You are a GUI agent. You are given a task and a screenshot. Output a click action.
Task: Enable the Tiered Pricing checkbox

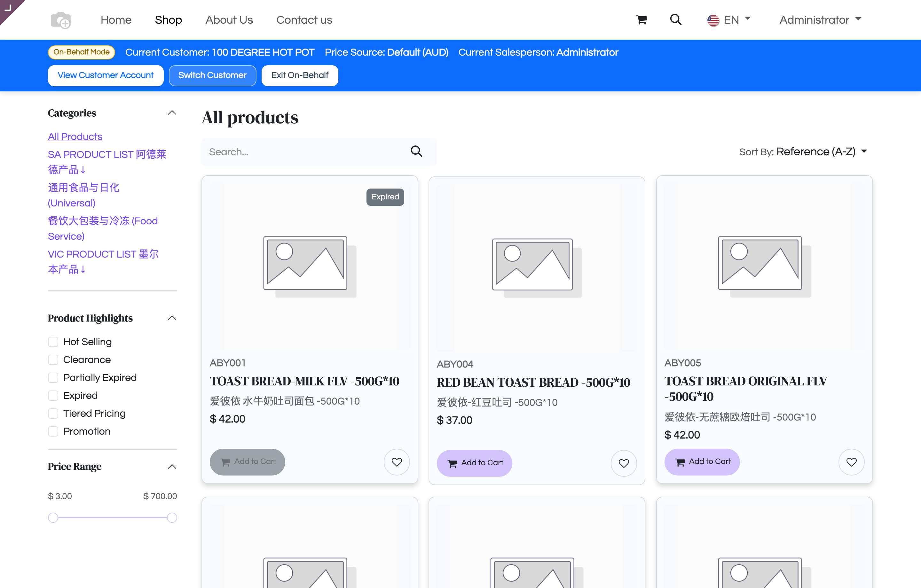coord(53,413)
